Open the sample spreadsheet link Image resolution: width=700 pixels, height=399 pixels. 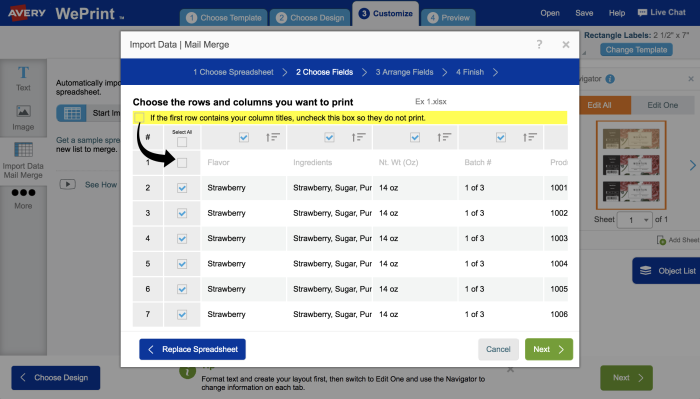[x=88, y=140]
